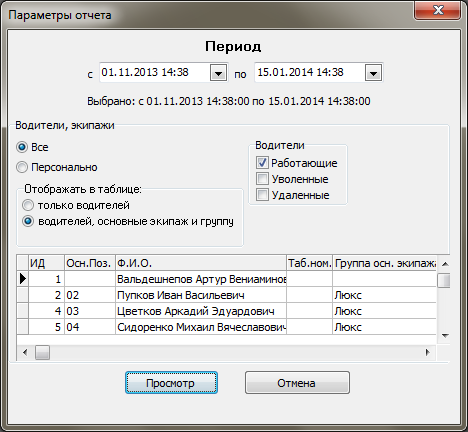Click the Просмотр button

click(171, 383)
